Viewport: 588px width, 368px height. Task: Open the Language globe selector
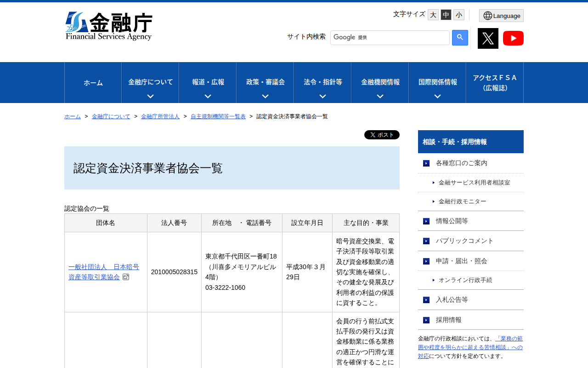501,16
